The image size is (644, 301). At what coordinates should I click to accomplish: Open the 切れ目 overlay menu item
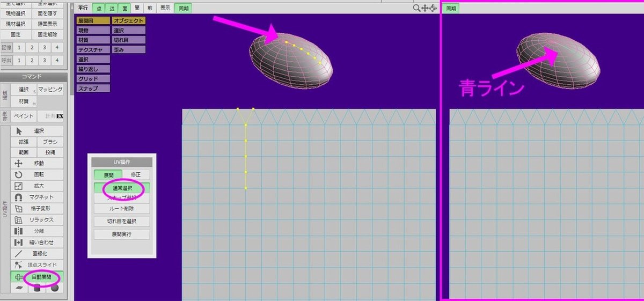pyautogui.click(x=129, y=40)
